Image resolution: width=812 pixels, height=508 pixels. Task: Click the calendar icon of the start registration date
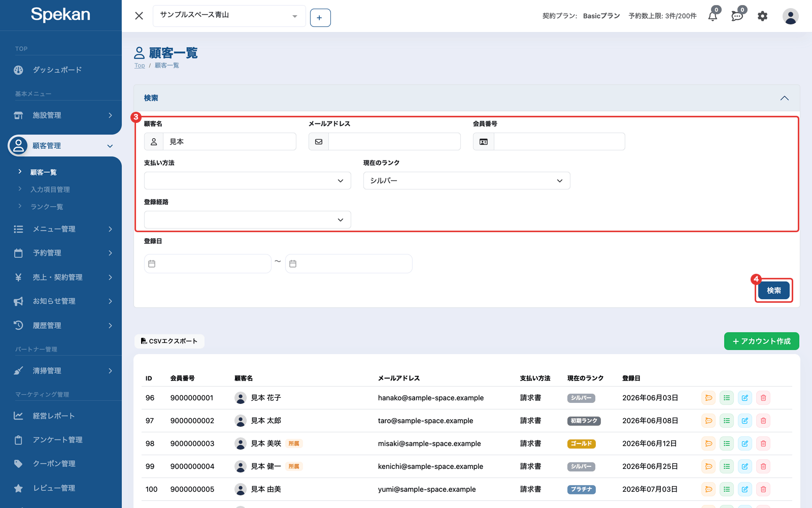click(x=152, y=264)
